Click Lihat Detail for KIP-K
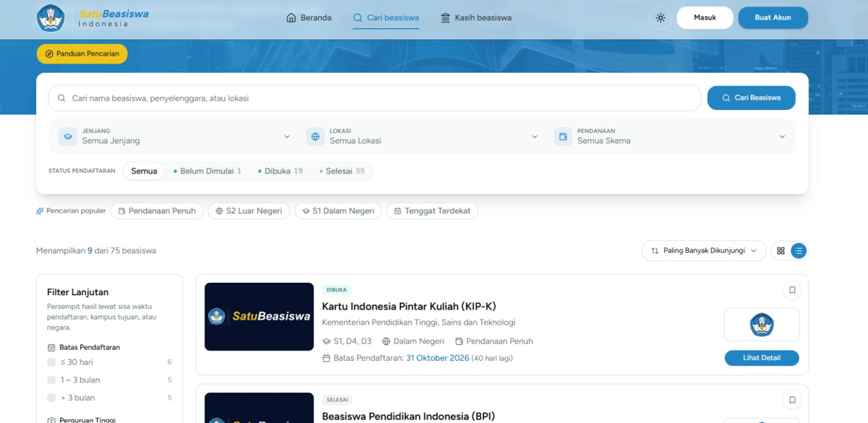This screenshot has width=868, height=423. [x=762, y=358]
